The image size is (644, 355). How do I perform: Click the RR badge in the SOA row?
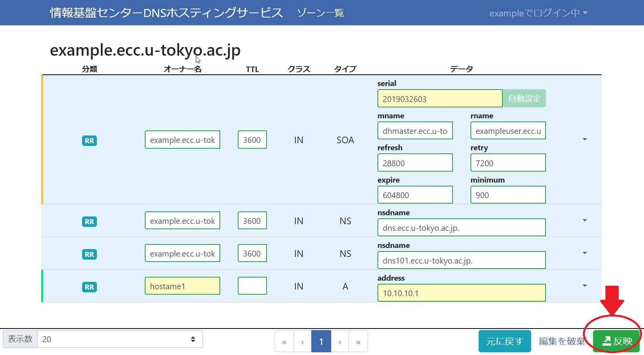click(x=89, y=141)
